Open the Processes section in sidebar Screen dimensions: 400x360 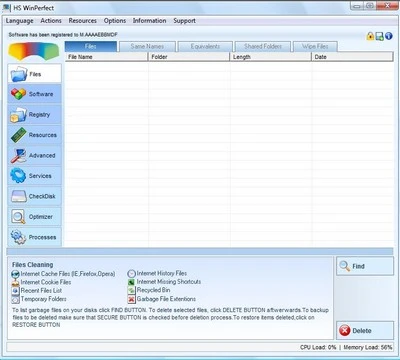click(x=35, y=237)
